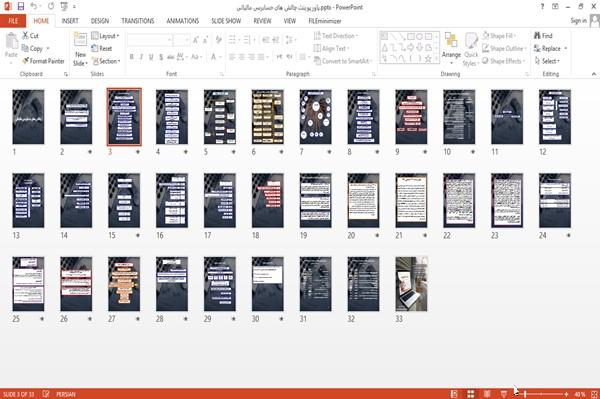Click the Clear All Formatting icon
The height and width of the screenshot is (399, 600).
(x=218, y=39)
